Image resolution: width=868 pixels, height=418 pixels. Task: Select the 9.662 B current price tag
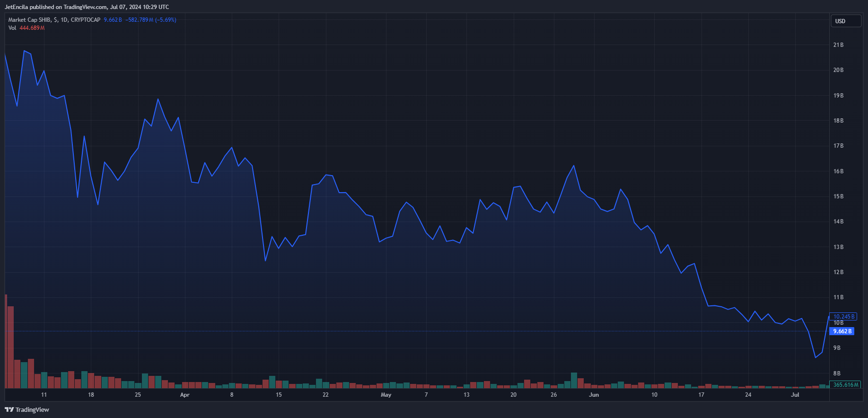pyautogui.click(x=842, y=331)
